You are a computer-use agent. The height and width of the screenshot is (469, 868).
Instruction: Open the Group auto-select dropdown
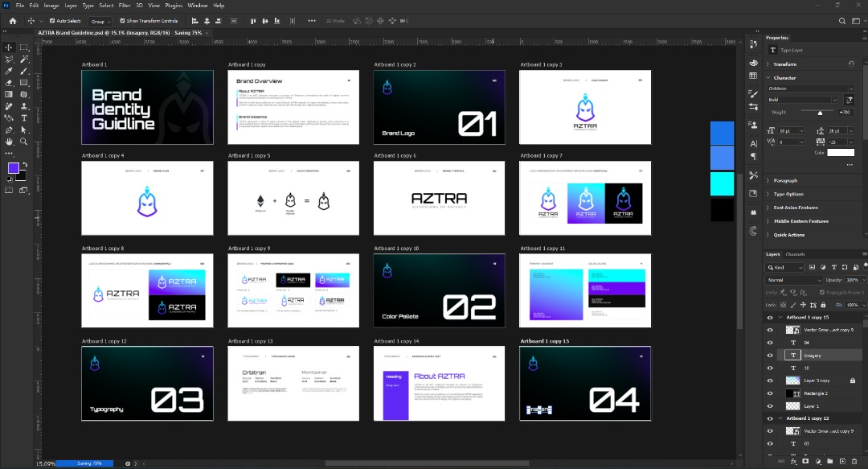(100, 21)
